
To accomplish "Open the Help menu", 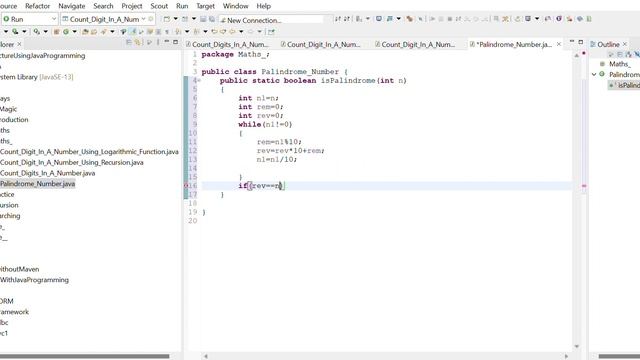I will [263, 6].
